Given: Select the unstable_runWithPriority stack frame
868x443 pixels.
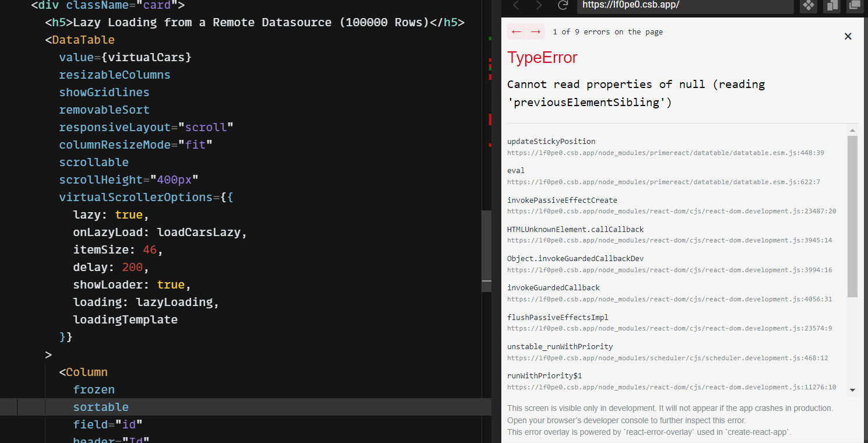Looking at the screenshot, I should [560, 347].
